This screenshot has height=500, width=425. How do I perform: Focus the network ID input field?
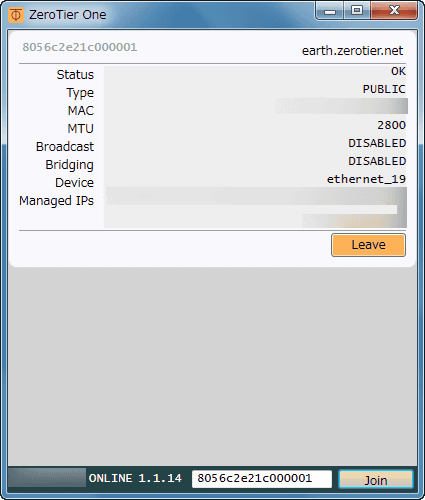(262, 479)
